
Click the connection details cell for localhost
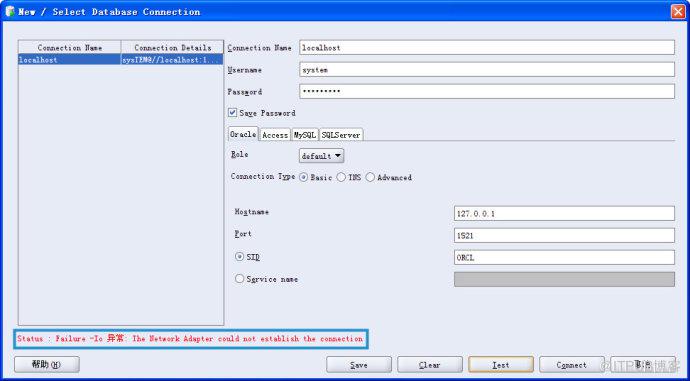pyautogui.click(x=172, y=59)
